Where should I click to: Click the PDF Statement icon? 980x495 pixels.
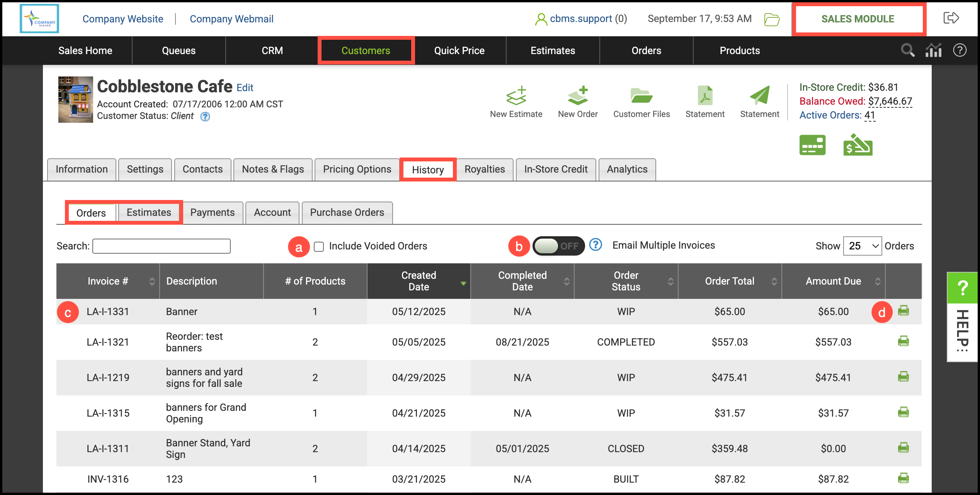[705, 96]
